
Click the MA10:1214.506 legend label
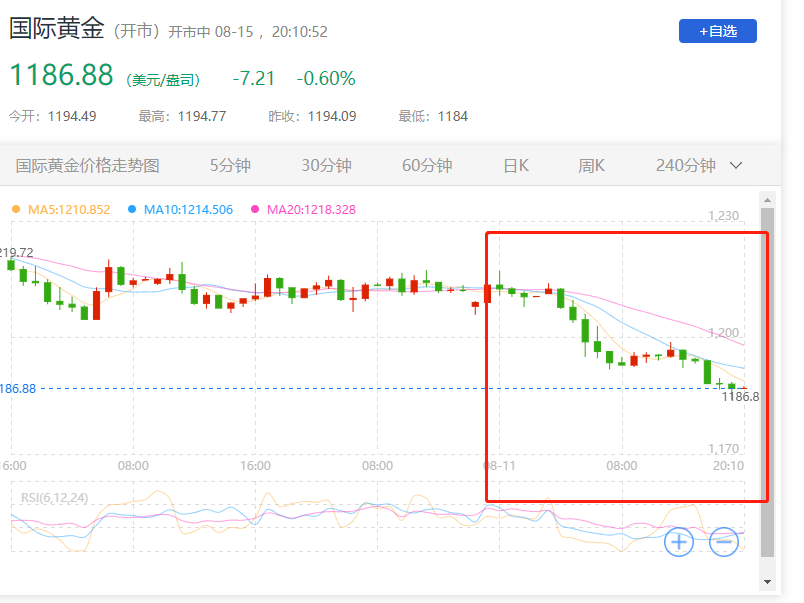pos(188,210)
